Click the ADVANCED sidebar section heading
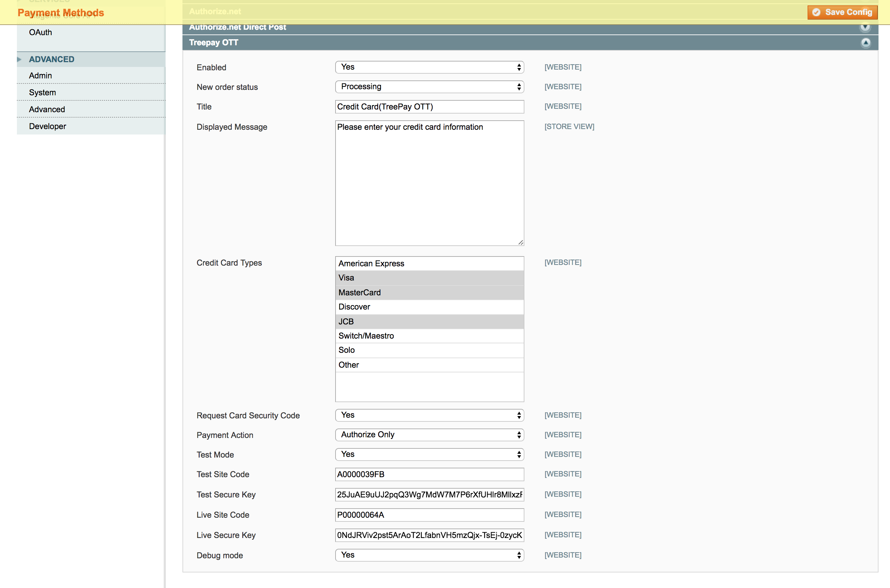 52,59
